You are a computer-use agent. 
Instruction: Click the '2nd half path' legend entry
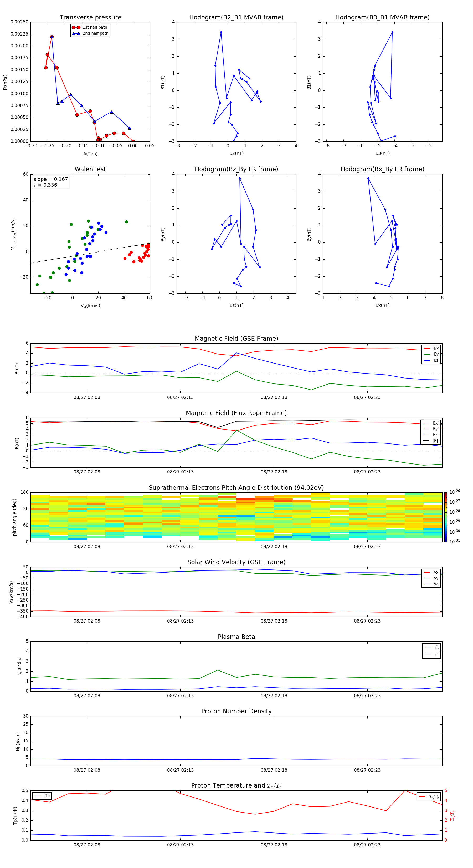coord(90,33)
